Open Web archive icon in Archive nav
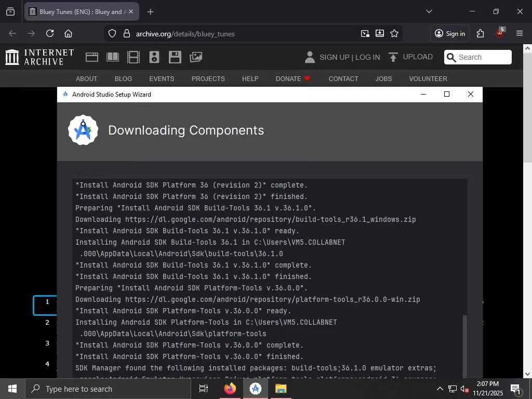Screen dimensions: 532x399 (91, 57)
